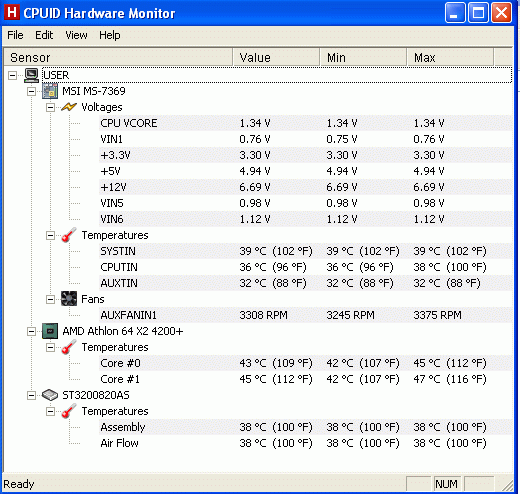Screen dimensions: 520x494
Task: Click the 3375 RPM max value
Action: (437, 315)
